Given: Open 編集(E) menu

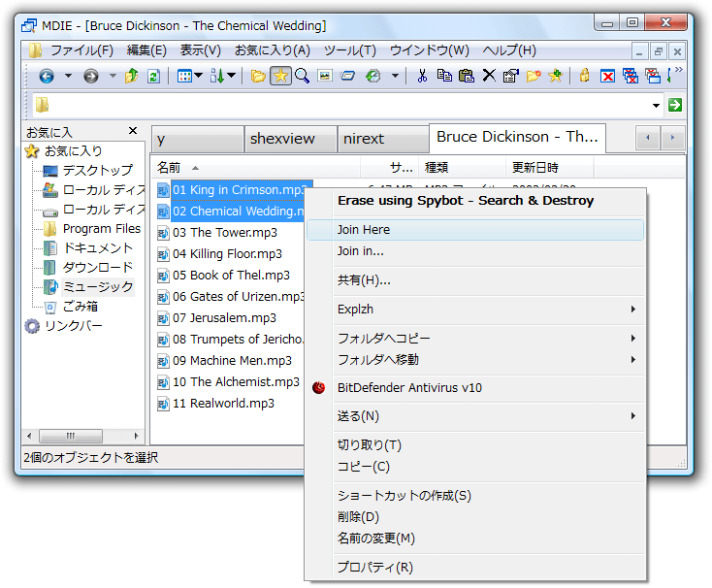Looking at the screenshot, I should click(x=146, y=50).
